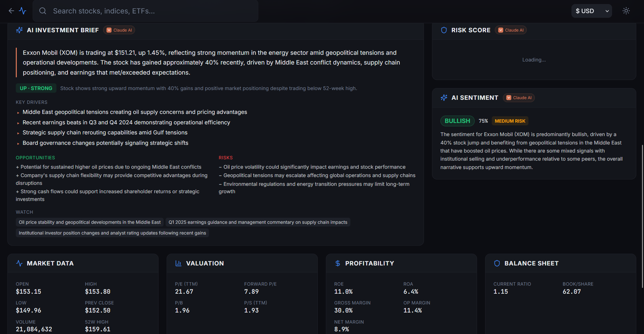Screen dimensions: 644x334
Task: Click the 75% sentiment confidence value
Action: point(483,121)
